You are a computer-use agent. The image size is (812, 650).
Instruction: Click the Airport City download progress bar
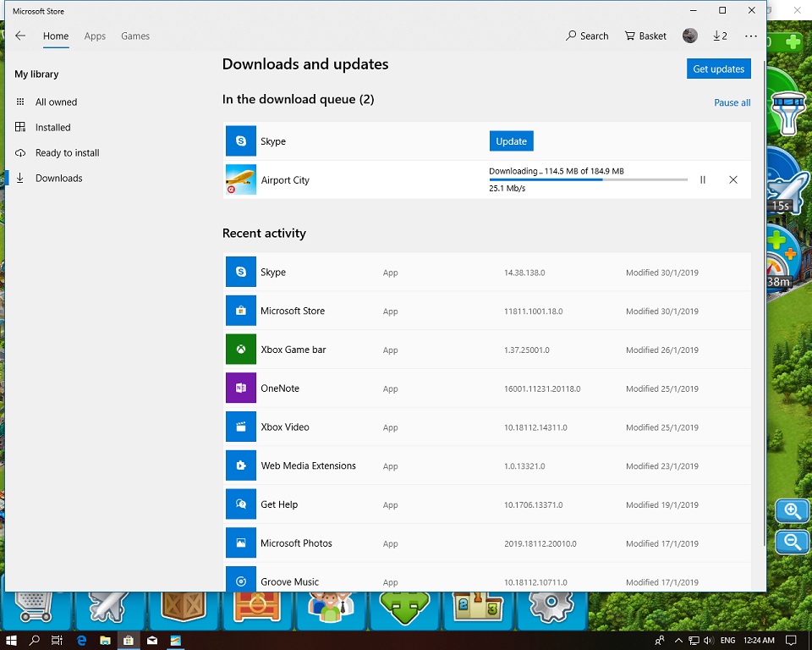click(589, 180)
